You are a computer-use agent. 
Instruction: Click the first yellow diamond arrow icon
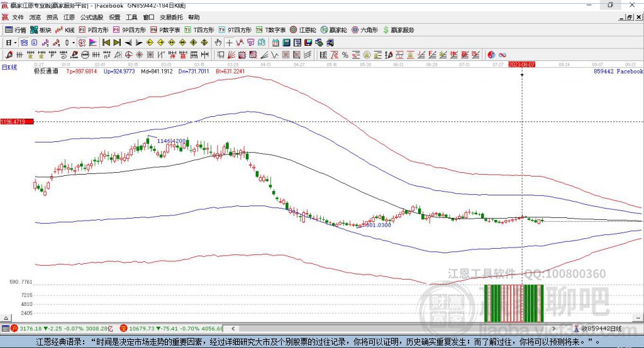[150, 43]
